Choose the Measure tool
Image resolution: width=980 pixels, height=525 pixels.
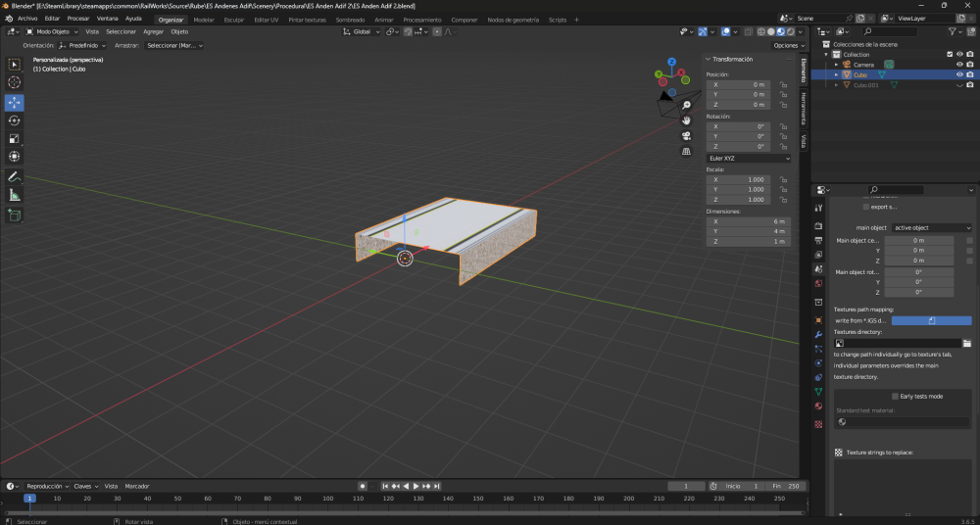click(15, 195)
